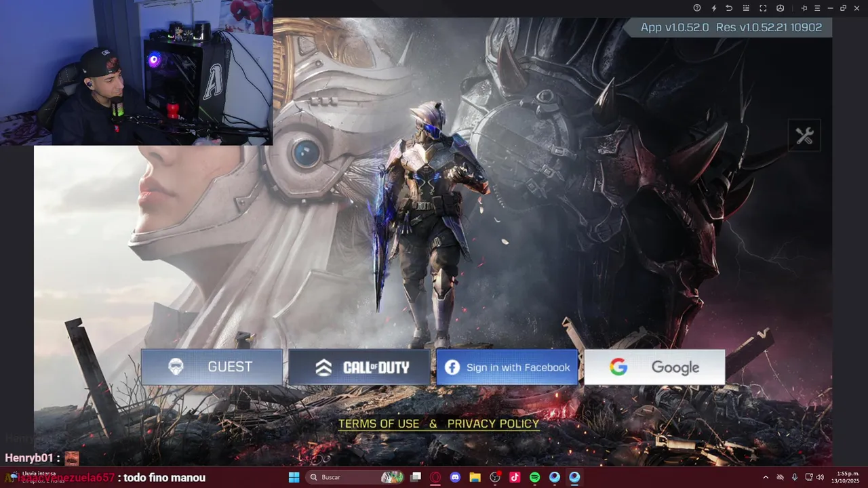Log in as GUEST
Screen dimensions: 868x488
212,367
